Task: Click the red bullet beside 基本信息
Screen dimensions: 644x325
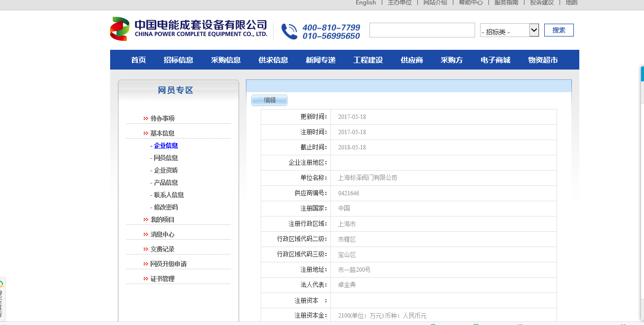Action: tap(146, 133)
